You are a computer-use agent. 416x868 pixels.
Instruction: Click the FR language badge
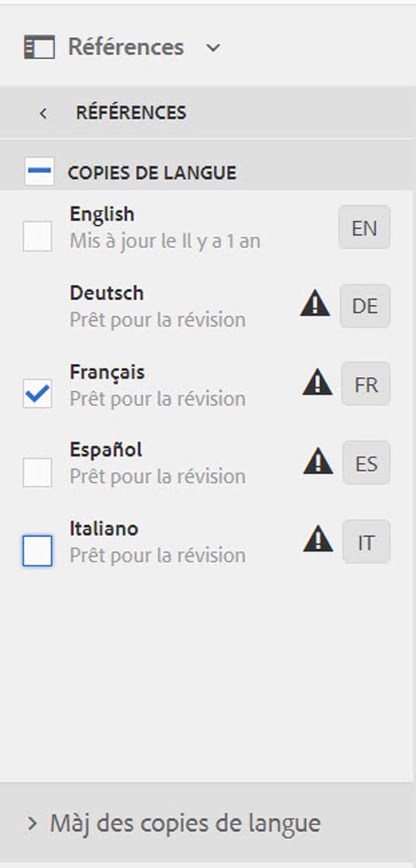click(x=366, y=384)
